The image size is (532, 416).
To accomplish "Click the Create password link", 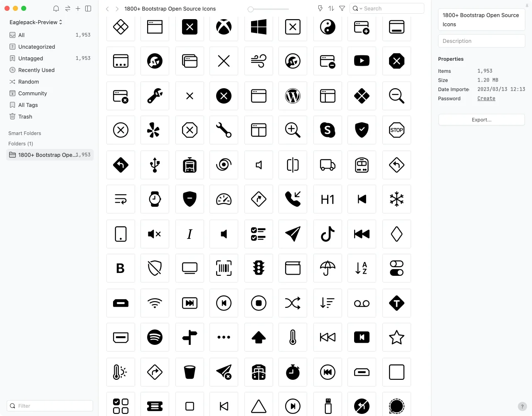I will coord(486,99).
